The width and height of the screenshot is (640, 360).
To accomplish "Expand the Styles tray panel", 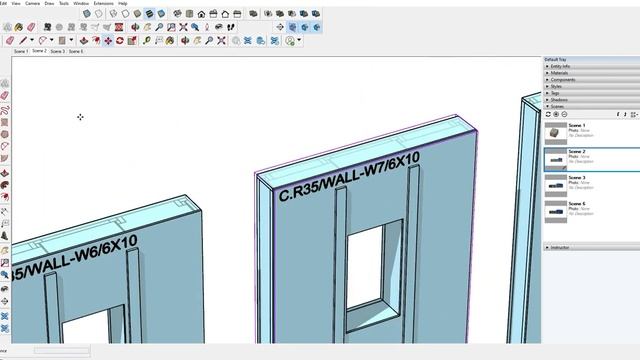I will (x=591, y=86).
